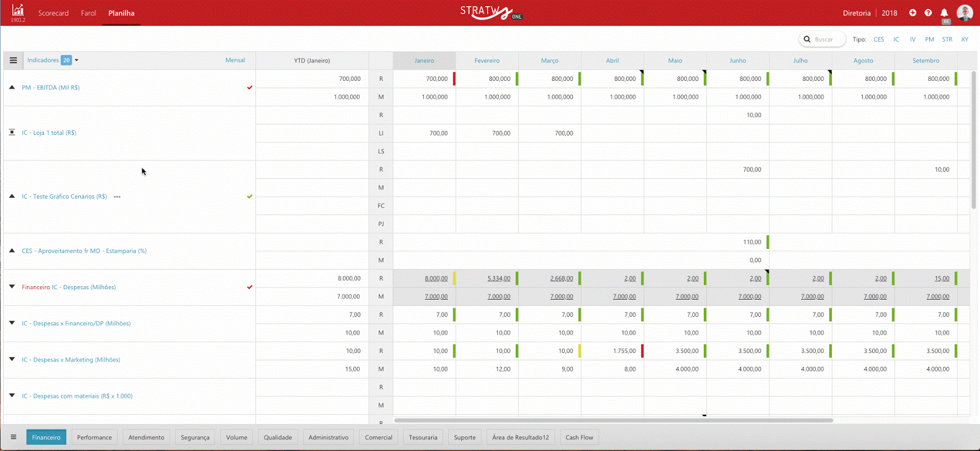The width and height of the screenshot is (980, 451).
Task: Filter indicators by type CES
Action: click(878, 39)
